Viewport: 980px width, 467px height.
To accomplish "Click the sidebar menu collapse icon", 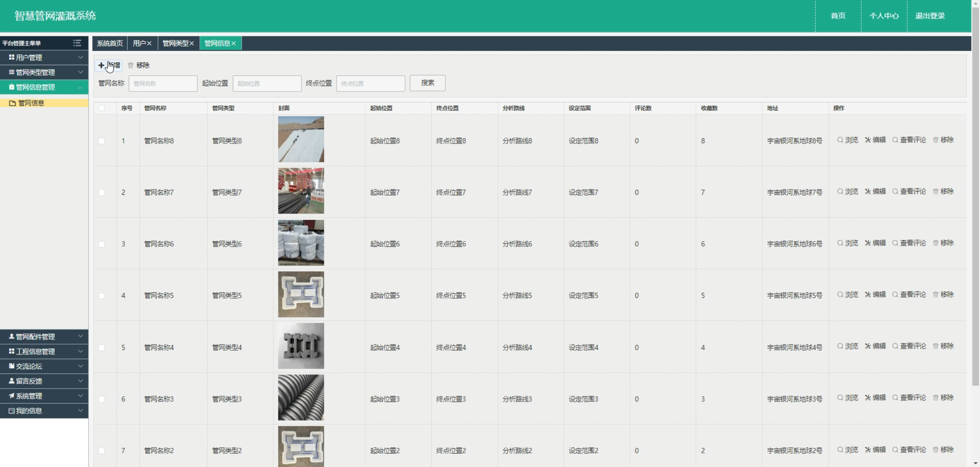I will click(77, 43).
